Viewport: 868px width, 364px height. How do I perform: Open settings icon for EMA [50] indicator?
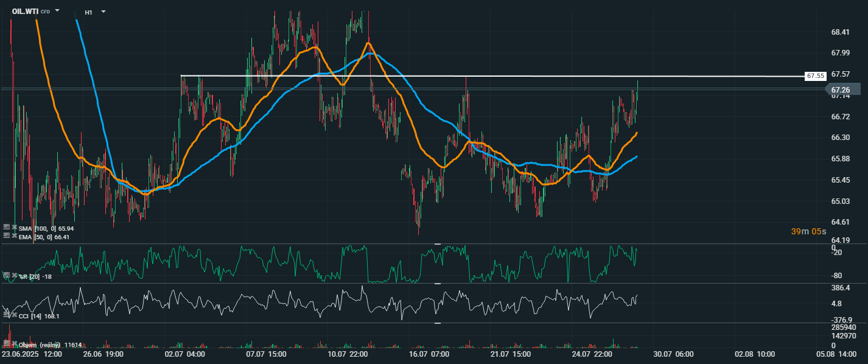[x=7, y=236]
